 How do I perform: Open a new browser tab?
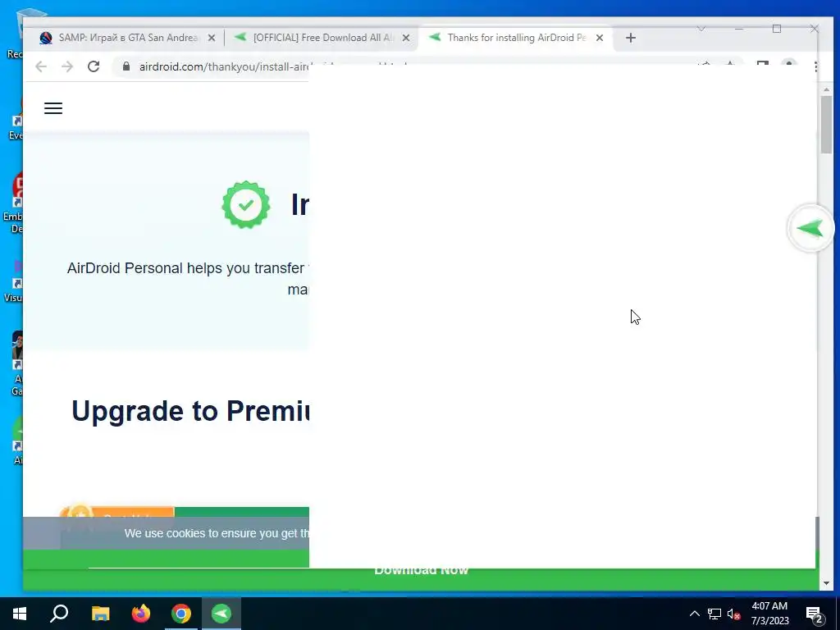[x=631, y=38]
